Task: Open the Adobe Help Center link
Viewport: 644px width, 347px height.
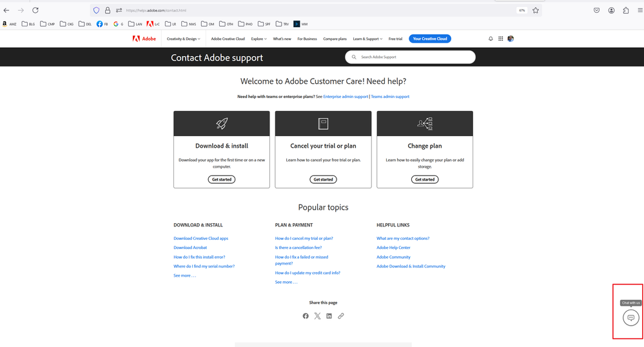Action: coord(393,248)
